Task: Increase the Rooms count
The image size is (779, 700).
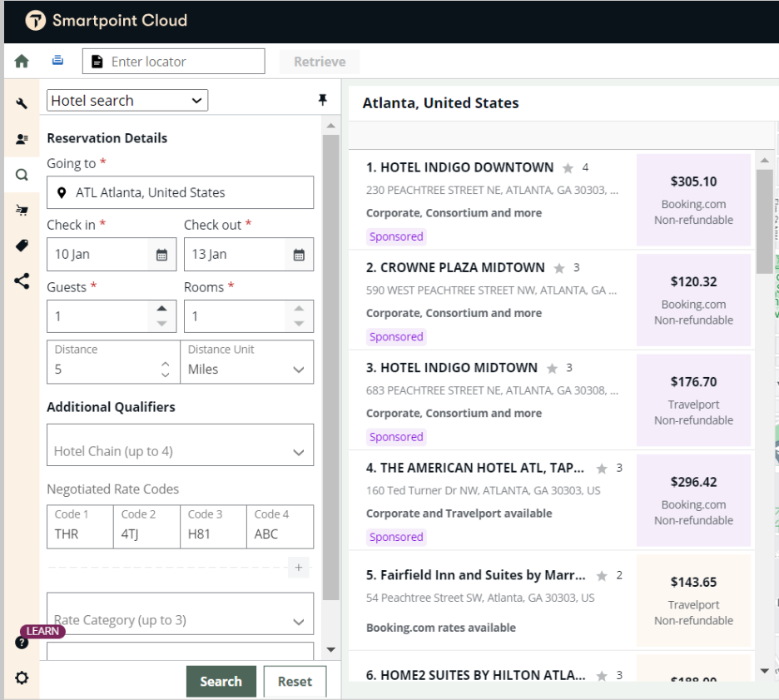Action: (299, 309)
